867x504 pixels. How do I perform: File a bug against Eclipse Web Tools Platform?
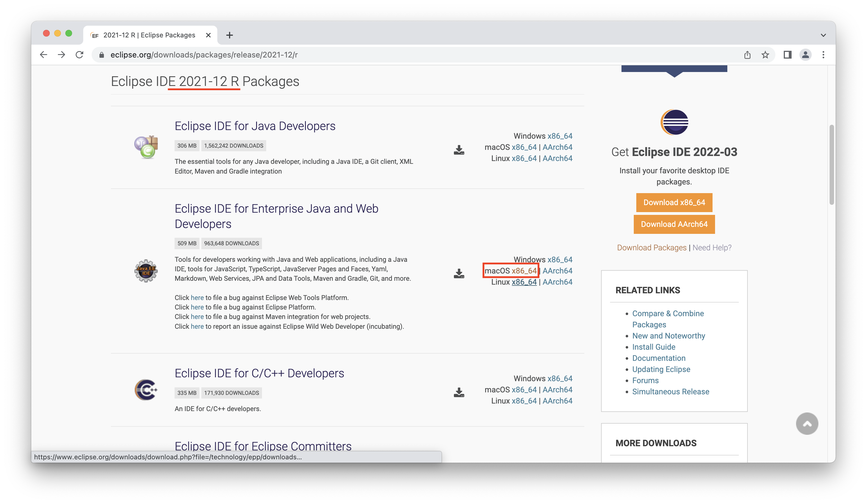(197, 297)
